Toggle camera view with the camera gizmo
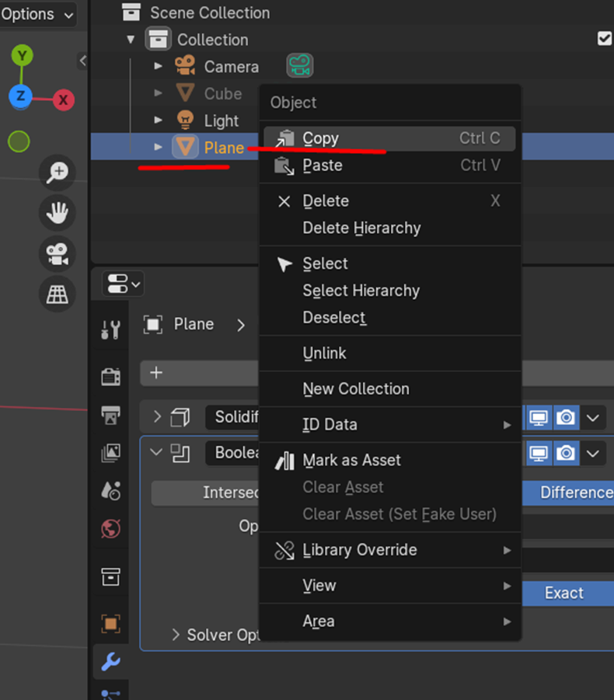The height and width of the screenshot is (700, 614). point(58,254)
